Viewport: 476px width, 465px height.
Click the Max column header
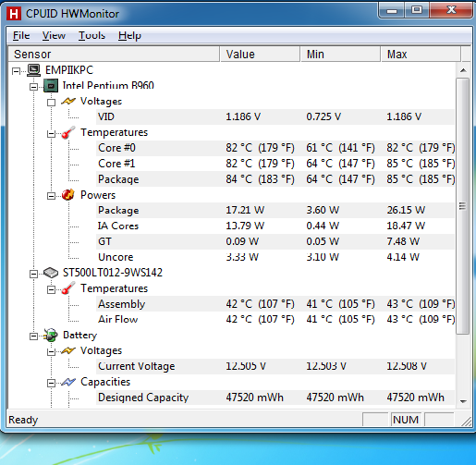(421, 55)
